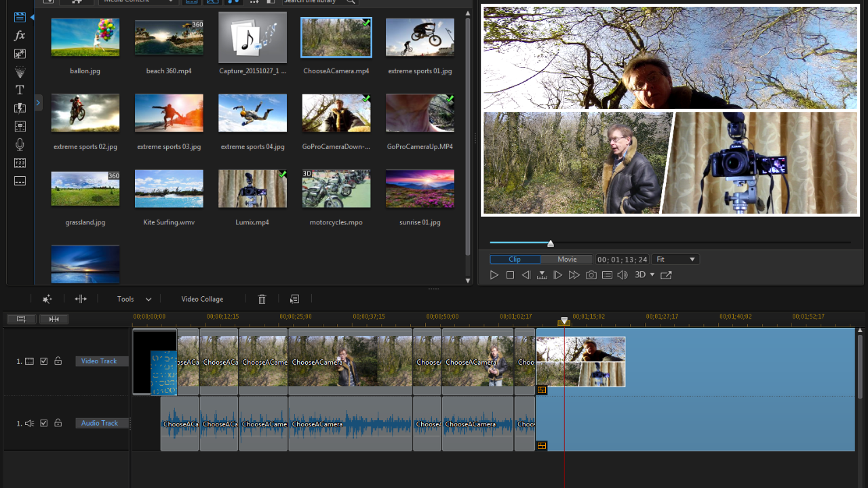868x488 pixels.
Task: Step to the previous frame
Action: tap(526, 275)
